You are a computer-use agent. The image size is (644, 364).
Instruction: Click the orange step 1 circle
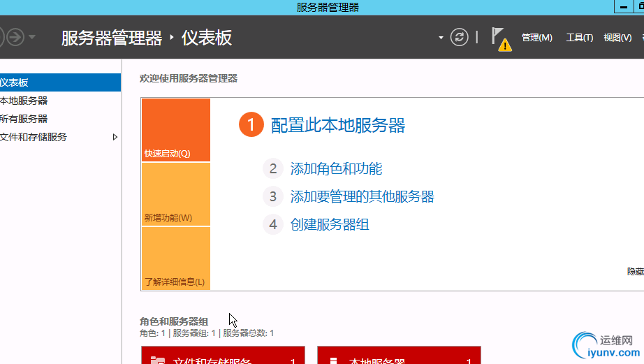pos(251,124)
